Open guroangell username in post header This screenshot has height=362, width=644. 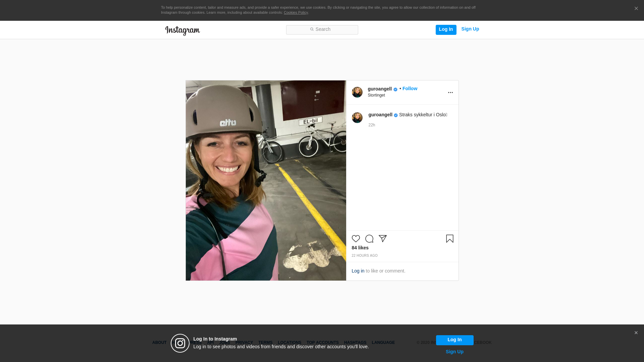coord(380,89)
